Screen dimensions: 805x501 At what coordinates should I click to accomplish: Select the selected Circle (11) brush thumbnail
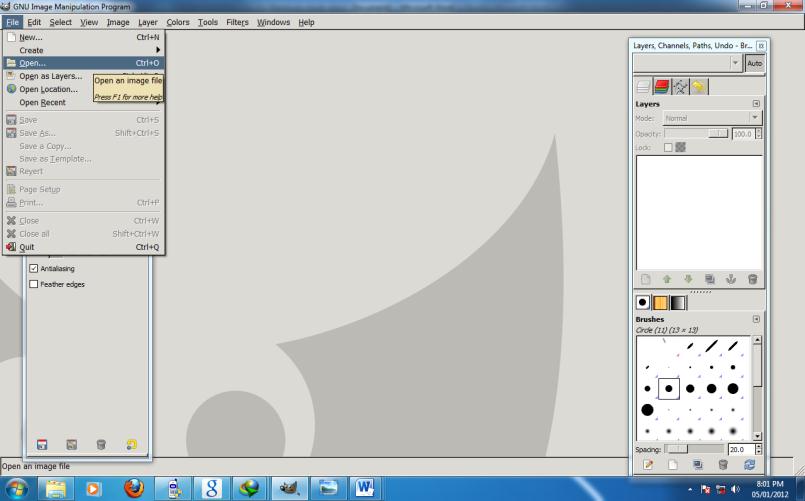[x=668, y=389]
